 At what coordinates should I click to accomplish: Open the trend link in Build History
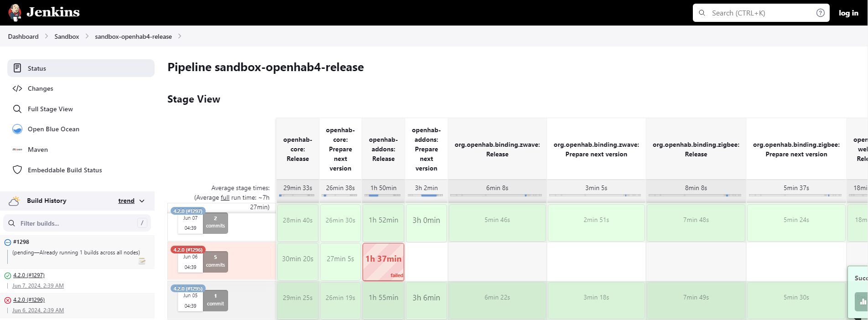coord(126,201)
